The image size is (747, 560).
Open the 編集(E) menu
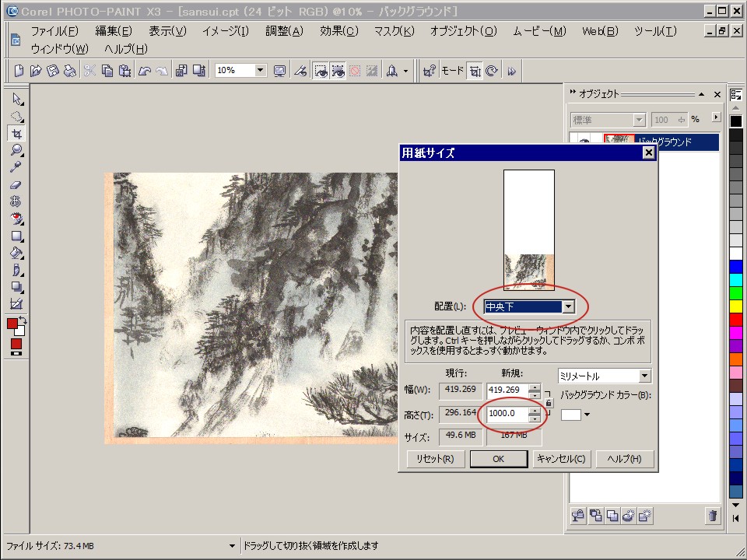(x=114, y=31)
